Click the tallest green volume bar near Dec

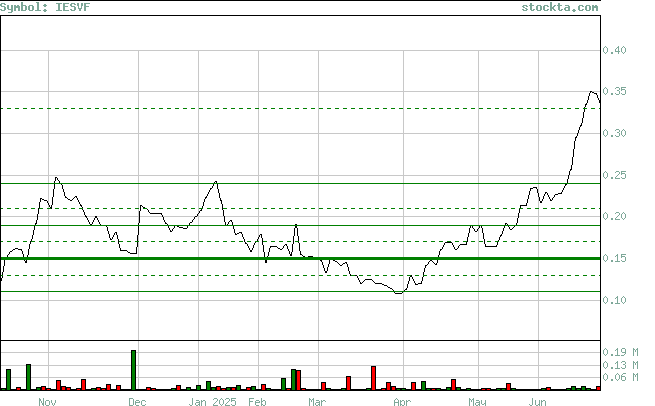(134, 370)
